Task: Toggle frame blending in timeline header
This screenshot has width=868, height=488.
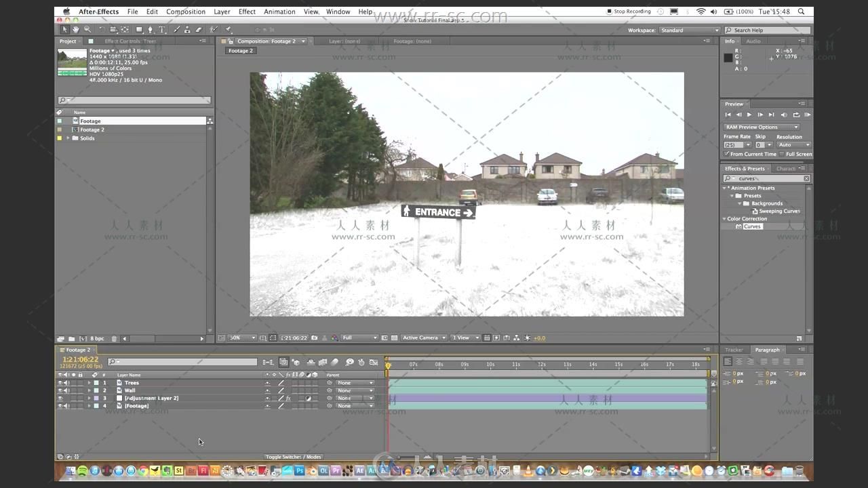Action: coord(323,362)
